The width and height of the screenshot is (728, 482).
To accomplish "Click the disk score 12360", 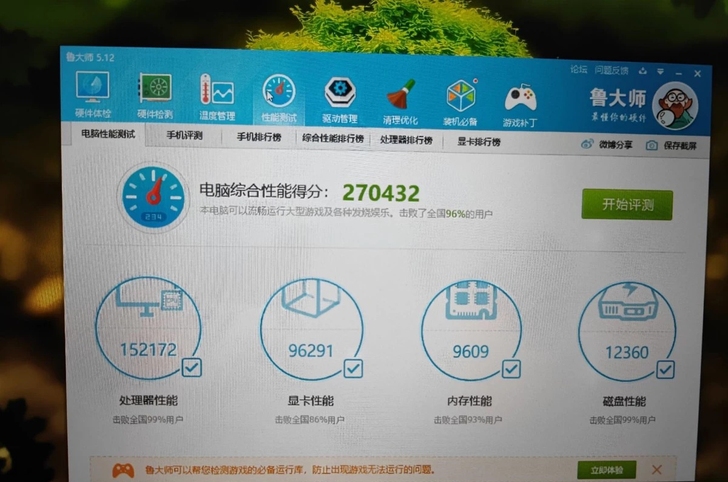I will [627, 352].
